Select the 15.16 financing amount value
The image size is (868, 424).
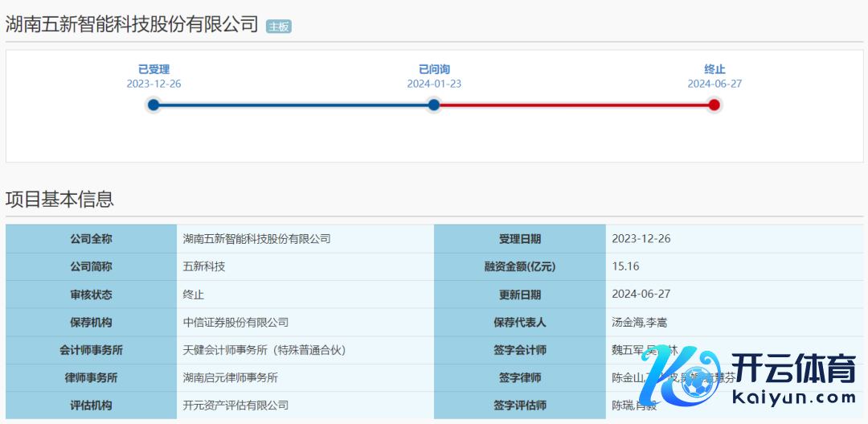tap(625, 266)
